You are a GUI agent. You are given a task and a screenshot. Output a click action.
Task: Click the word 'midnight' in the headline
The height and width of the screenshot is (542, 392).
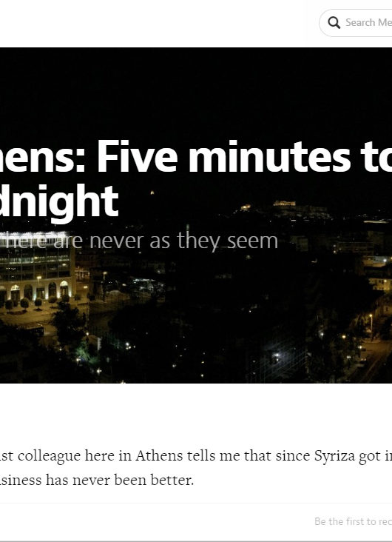(59, 201)
